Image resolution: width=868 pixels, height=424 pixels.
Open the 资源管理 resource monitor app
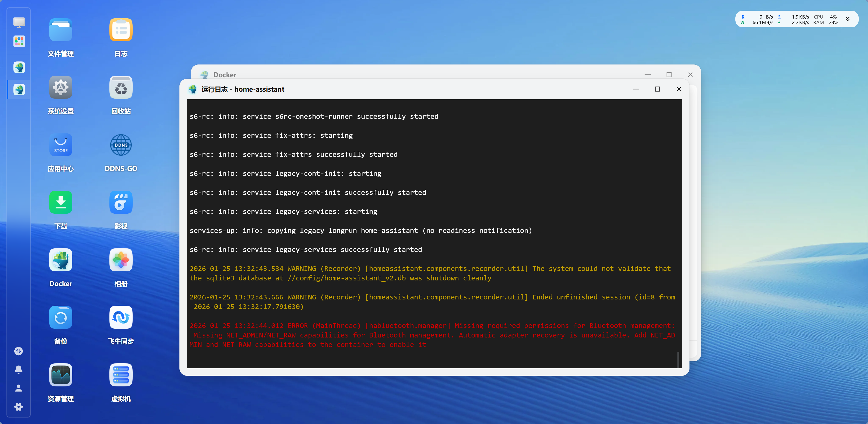61,375
